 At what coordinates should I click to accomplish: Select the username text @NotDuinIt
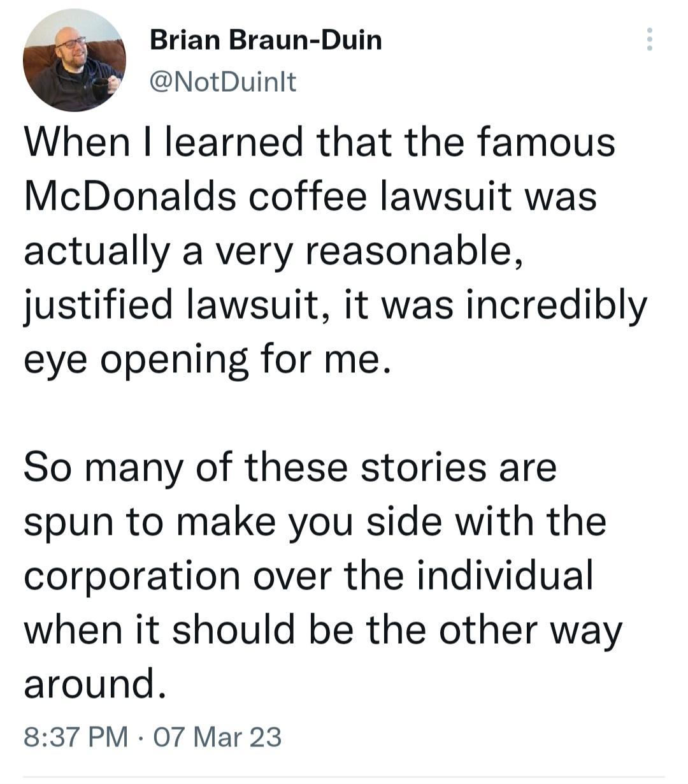click(223, 81)
